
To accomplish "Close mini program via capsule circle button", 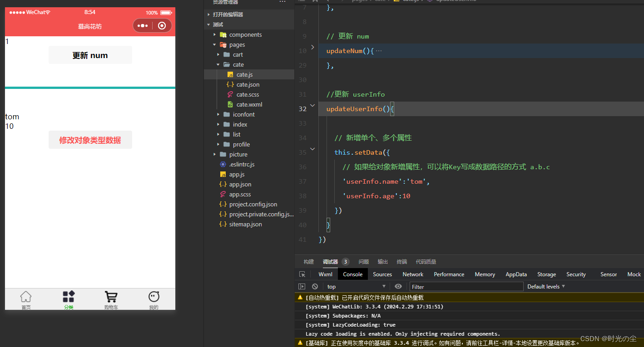I will [x=162, y=26].
